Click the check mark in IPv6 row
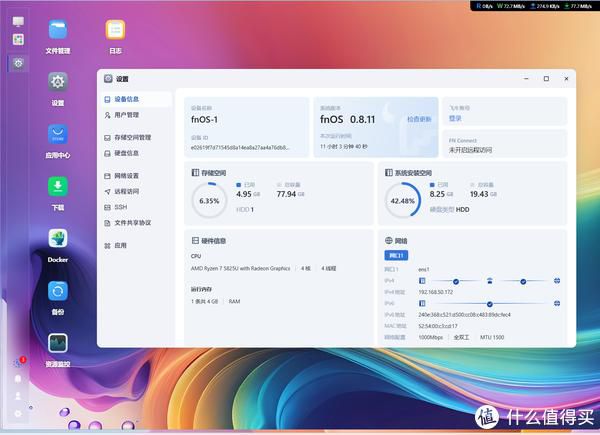This screenshot has width=600, height=435. (489, 304)
